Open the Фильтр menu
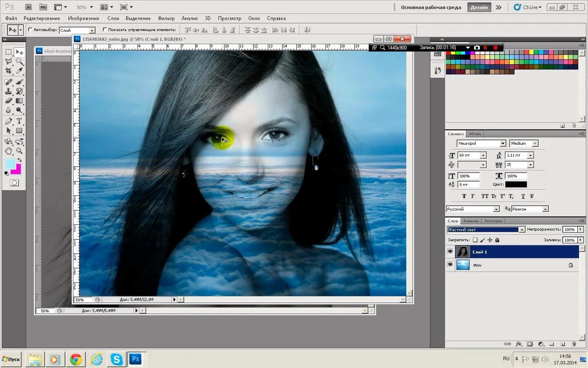 pyautogui.click(x=166, y=18)
